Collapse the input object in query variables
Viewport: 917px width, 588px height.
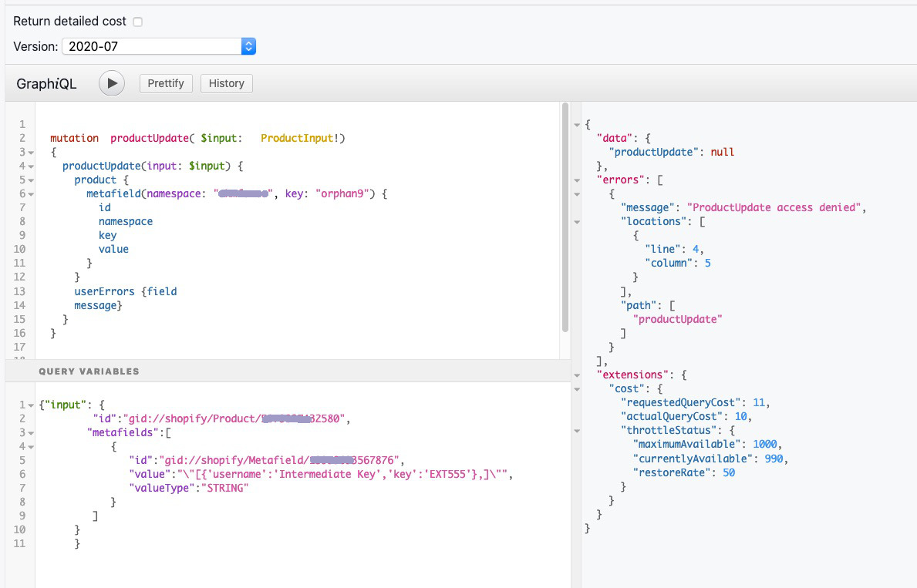pos(31,405)
